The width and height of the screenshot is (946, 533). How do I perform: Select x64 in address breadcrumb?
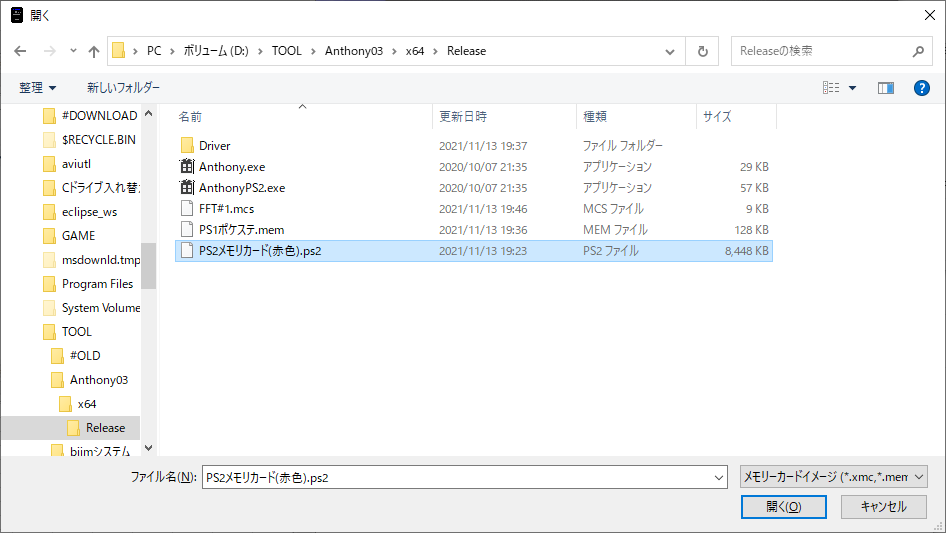[x=415, y=51]
